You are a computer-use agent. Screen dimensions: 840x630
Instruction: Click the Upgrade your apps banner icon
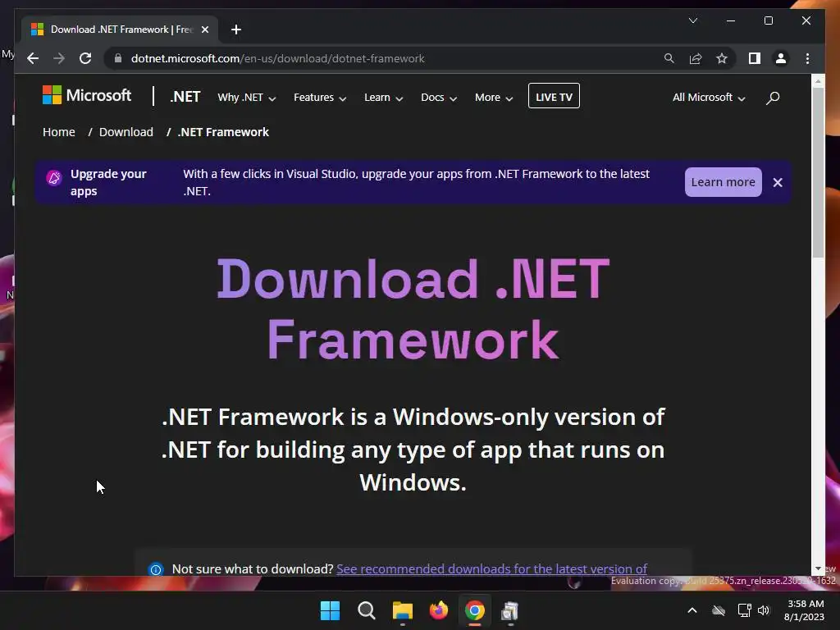tap(53, 178)
